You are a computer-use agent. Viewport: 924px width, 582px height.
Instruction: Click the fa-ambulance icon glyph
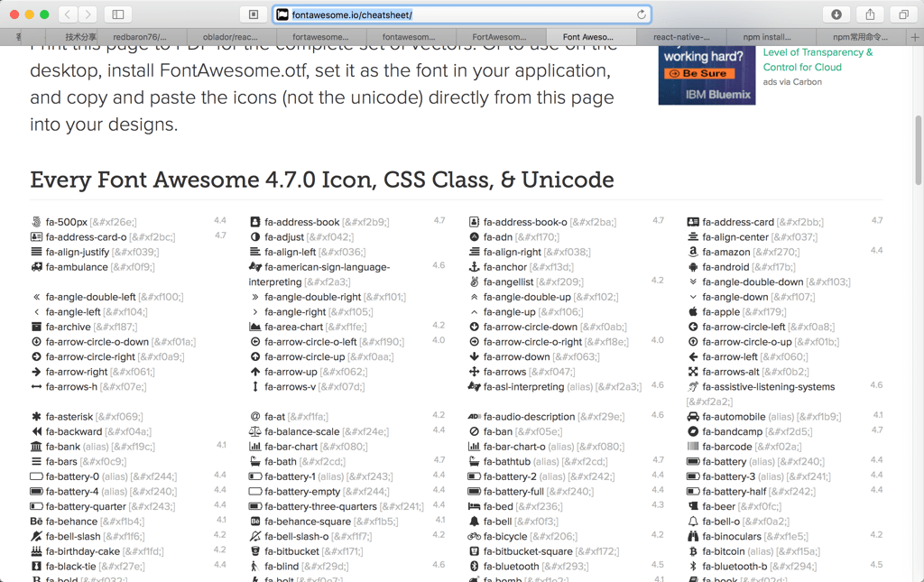click(x=36, y=267)
